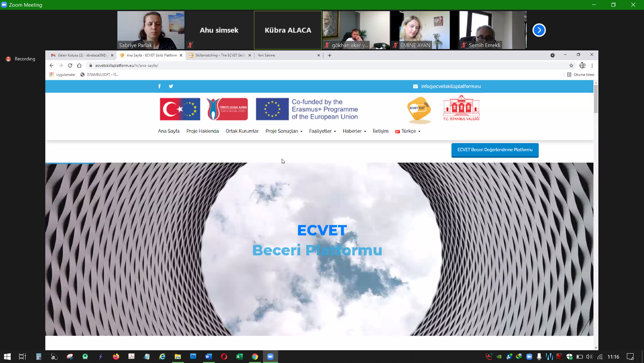Click the browser address bar URL
This screenshot has width=644, height=363.
(x=127, y=65)
